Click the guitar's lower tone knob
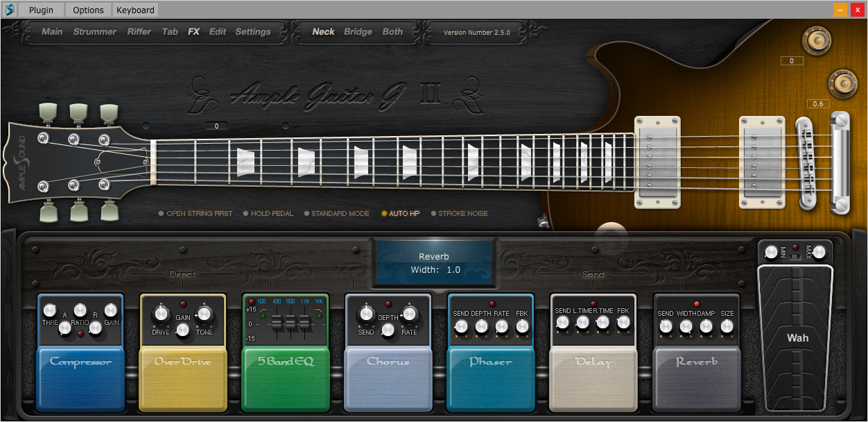The width and height of the screenshot is (868, 422). 843,84
